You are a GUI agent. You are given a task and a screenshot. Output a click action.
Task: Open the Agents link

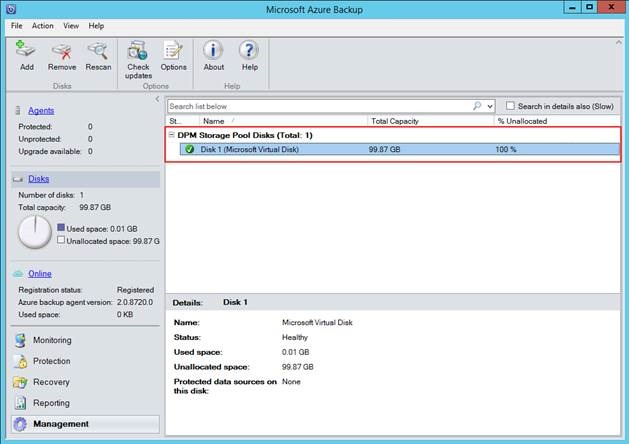point(41,110)
